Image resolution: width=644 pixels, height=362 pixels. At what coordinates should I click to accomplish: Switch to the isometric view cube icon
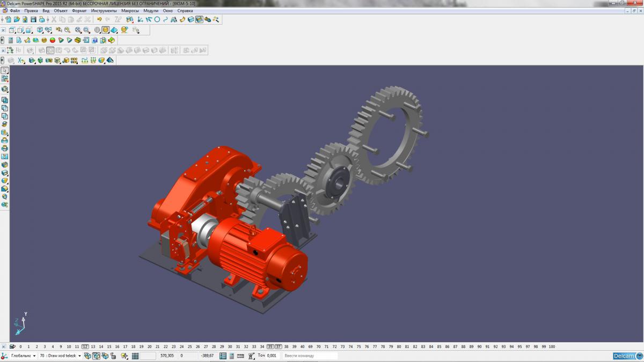(x=40, y=29)
